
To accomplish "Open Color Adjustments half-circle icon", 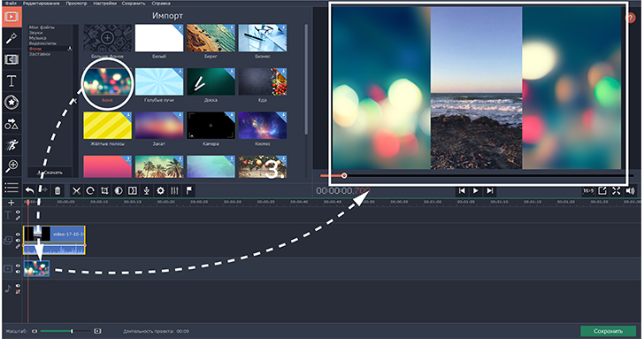I will [x=119, y=190].
